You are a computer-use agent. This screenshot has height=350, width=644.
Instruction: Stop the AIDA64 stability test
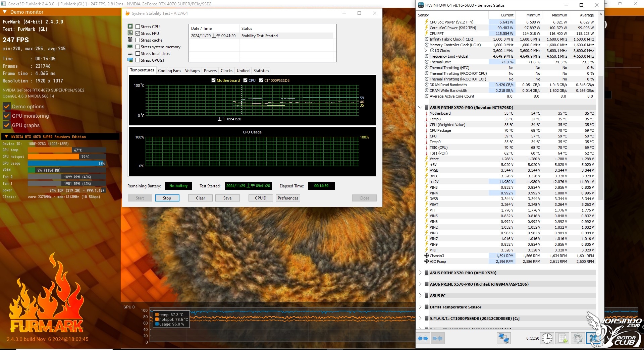coord(167,198)
